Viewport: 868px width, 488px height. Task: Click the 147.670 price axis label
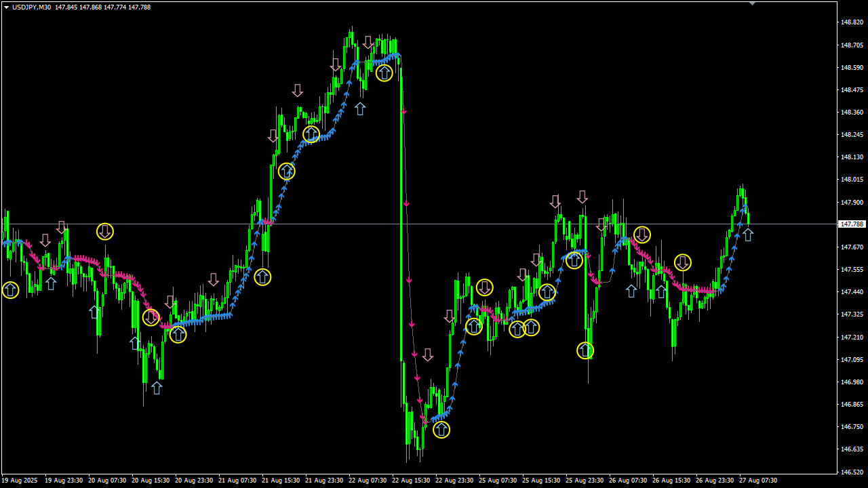(x=851, y=247)
